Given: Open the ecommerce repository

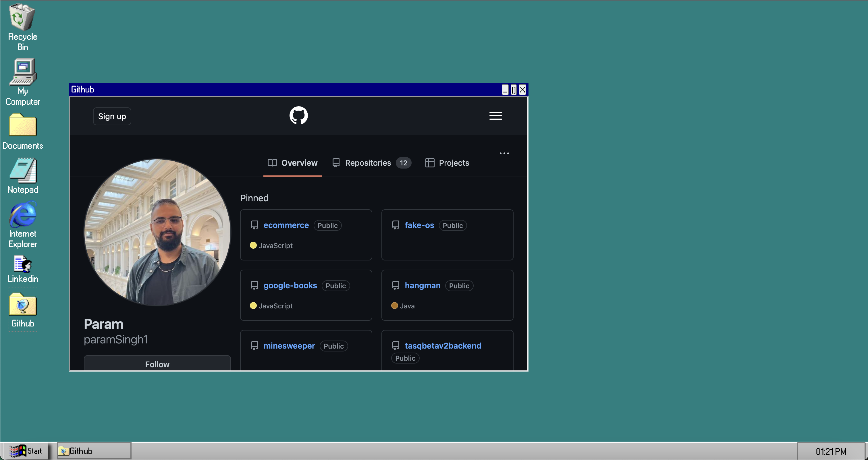Looking at the screenshot, I should [x=285, y=225].
